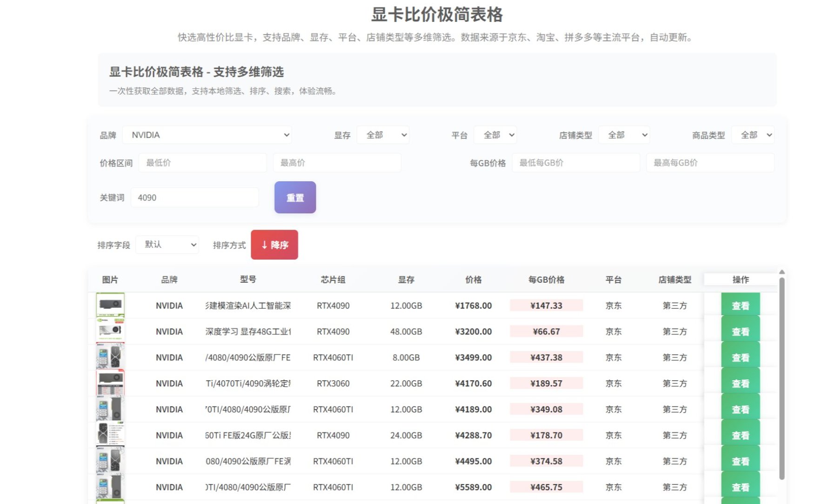This screenshot has height=504, width=828.
Task: Click the 24.00GB memory cell
Action: pyautogui.click(x=406, y=436)
